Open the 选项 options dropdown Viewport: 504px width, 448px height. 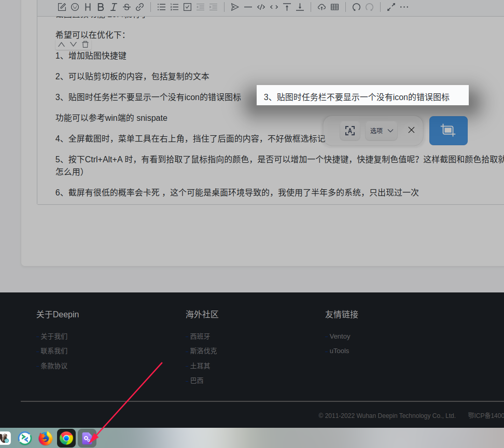381,131
